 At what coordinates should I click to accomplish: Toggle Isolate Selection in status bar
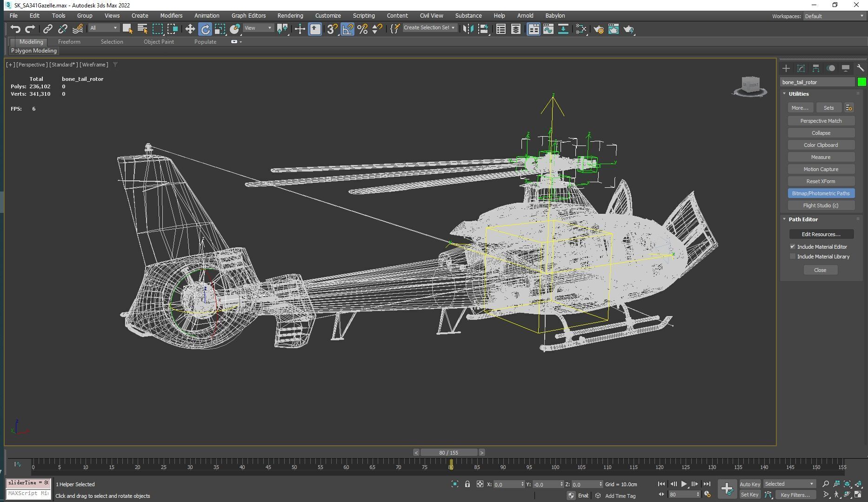(x=455, y=484)
